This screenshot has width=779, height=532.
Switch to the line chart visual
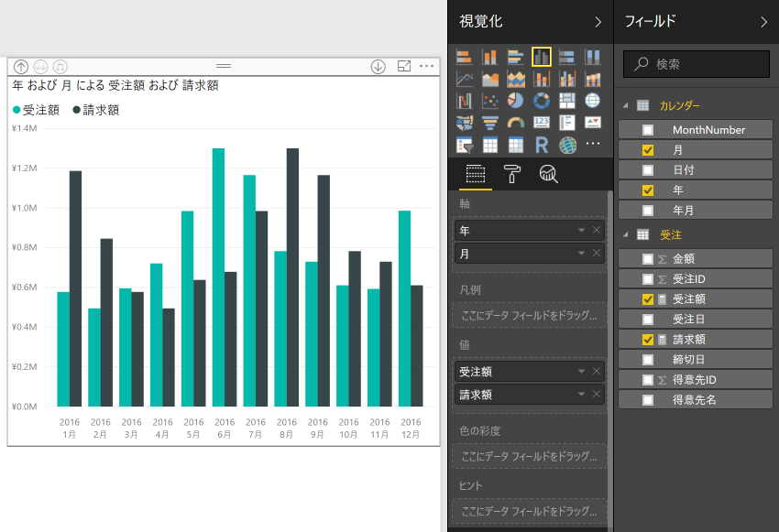[x=465, y=79]
